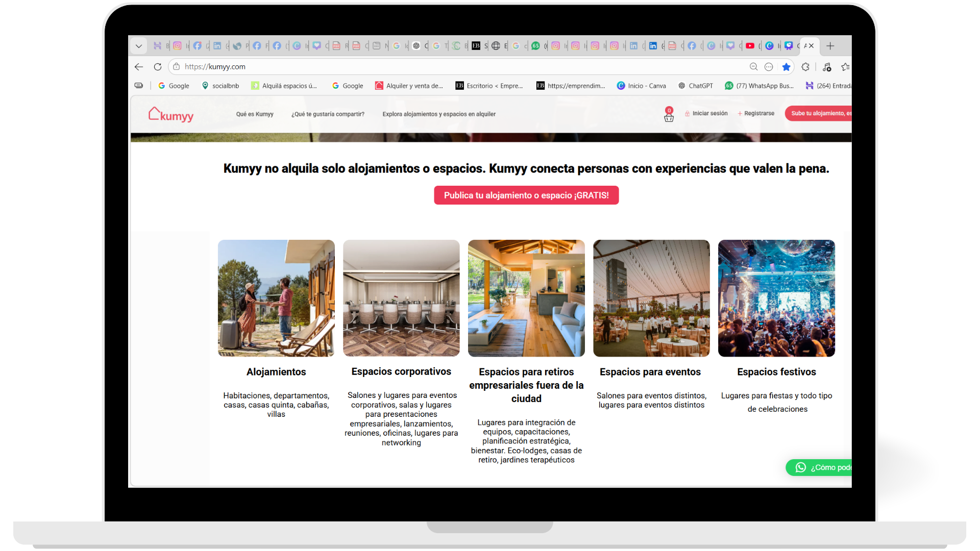Image resolution: width=980 pixels, height=551 pixels.
Task: Switch to the ChatGPT tab in tab strip
Action: (x=416, y=46)
